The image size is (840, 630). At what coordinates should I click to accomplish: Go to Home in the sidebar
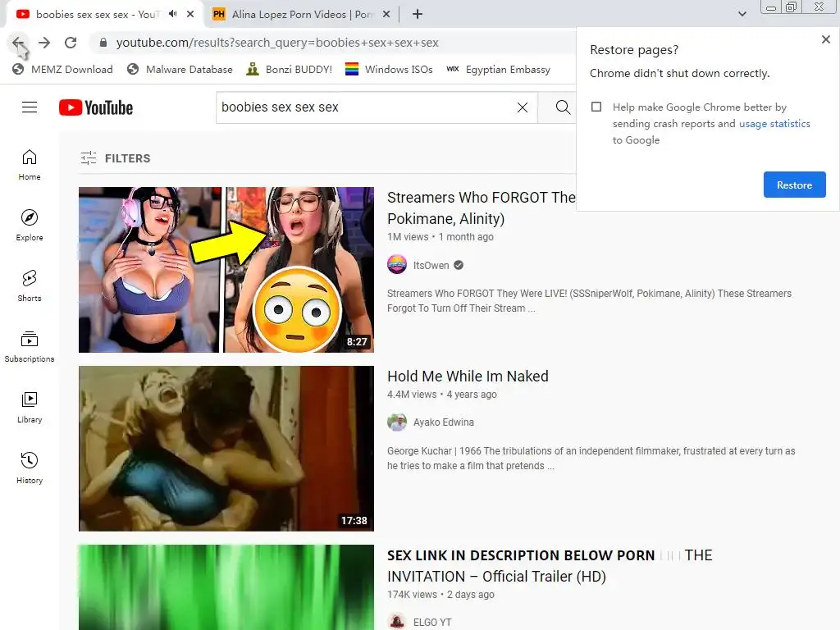30,165
